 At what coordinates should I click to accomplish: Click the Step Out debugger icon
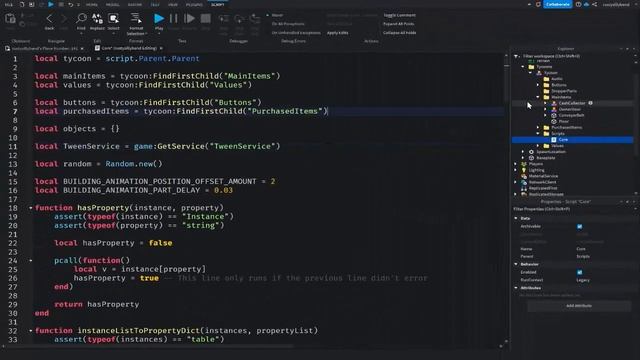(255, 19)
